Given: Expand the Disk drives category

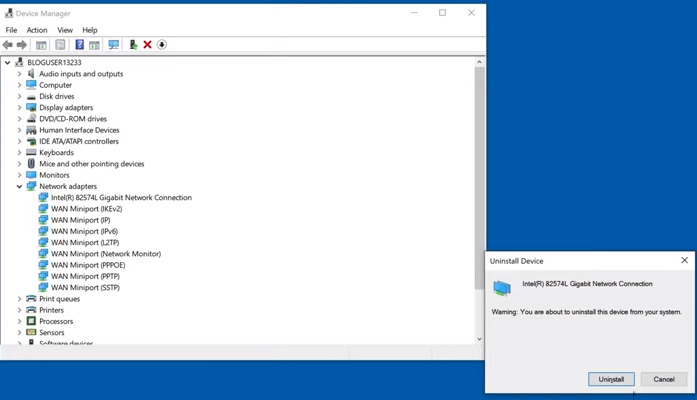Looking at the screenshot, I should (19, 96).
